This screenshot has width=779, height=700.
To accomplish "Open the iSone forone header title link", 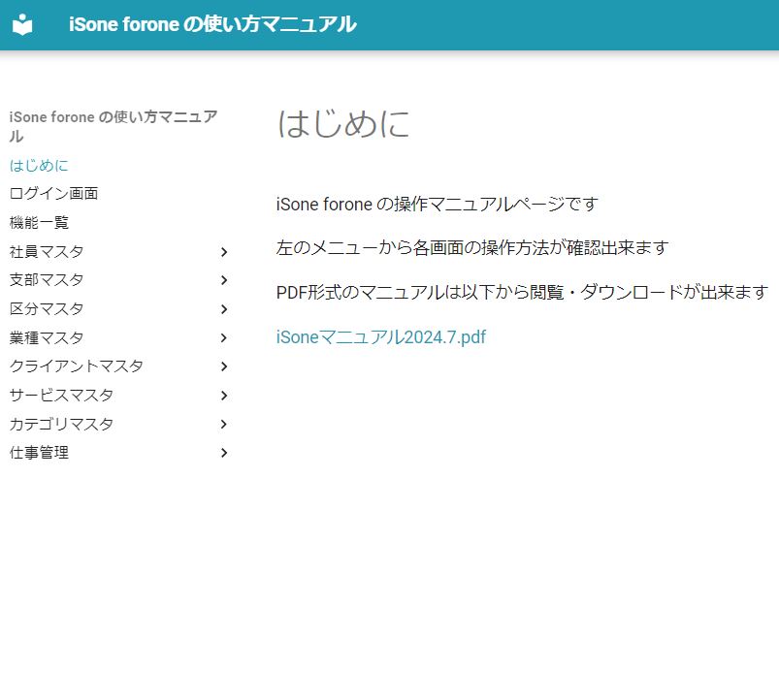I will tap(212, 25).
